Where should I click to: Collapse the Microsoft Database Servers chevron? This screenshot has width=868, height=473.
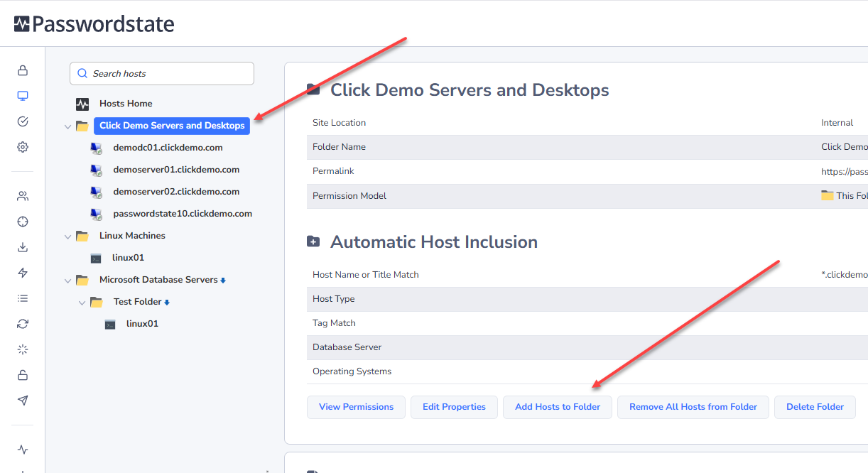[x=68, y=281]
